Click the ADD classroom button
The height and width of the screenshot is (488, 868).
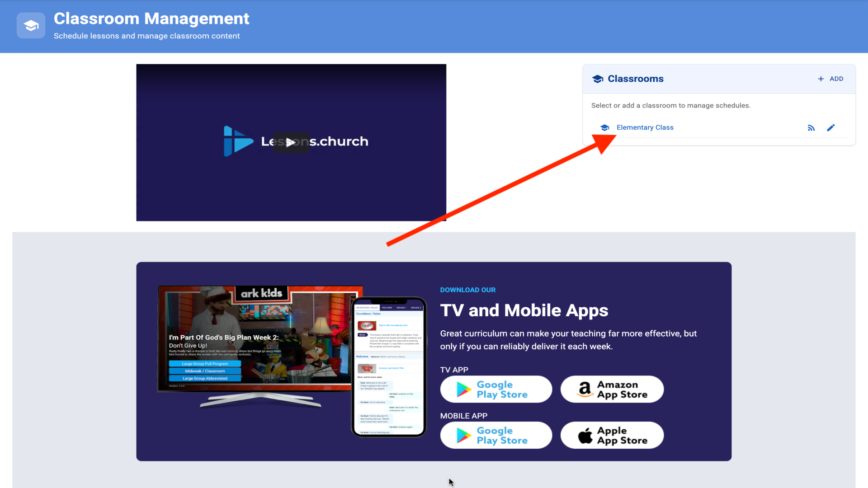830,79
